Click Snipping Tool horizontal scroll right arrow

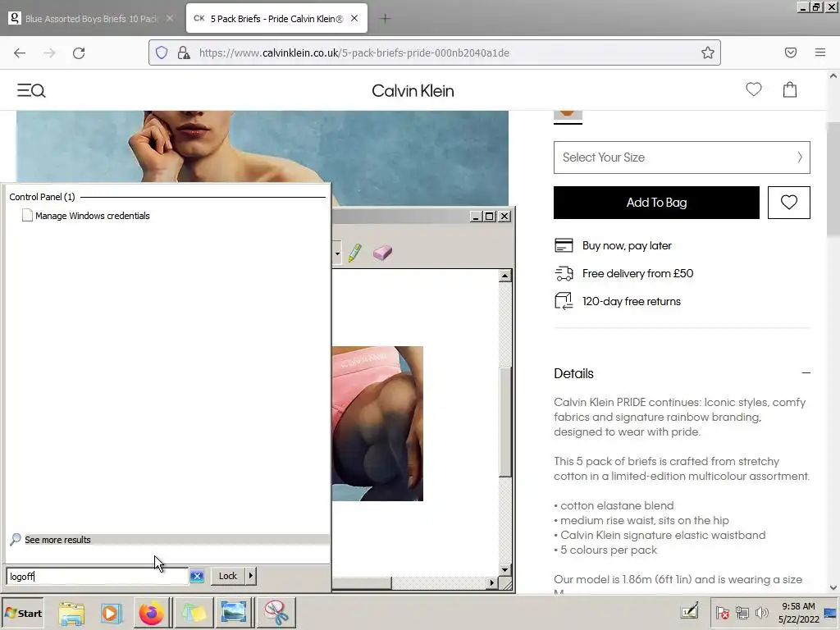click(x=492, y=583)
